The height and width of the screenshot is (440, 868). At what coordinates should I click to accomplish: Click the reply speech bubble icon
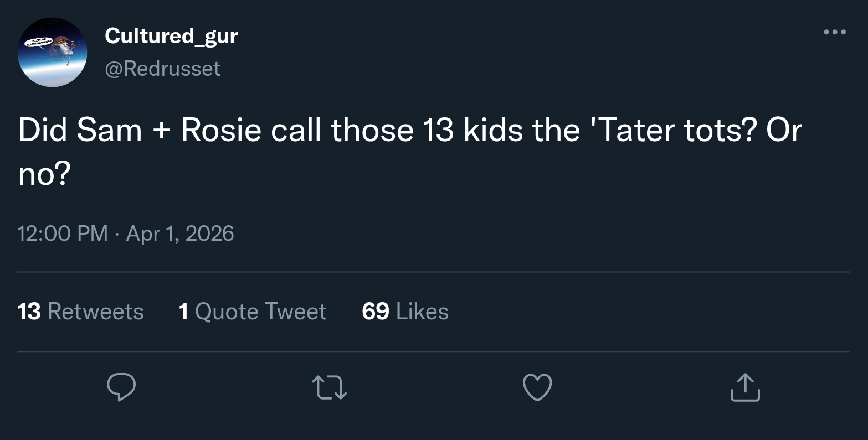pyautogui.click(x=121, y=387)
